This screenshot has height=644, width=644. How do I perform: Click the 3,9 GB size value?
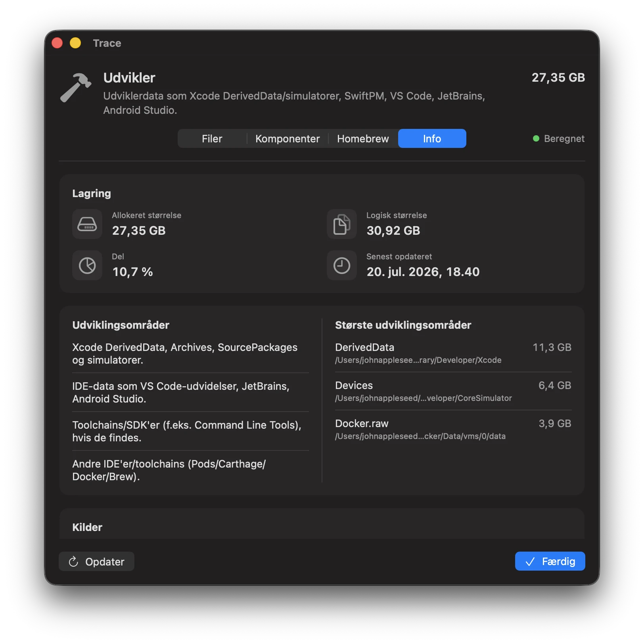coord(555,424)
